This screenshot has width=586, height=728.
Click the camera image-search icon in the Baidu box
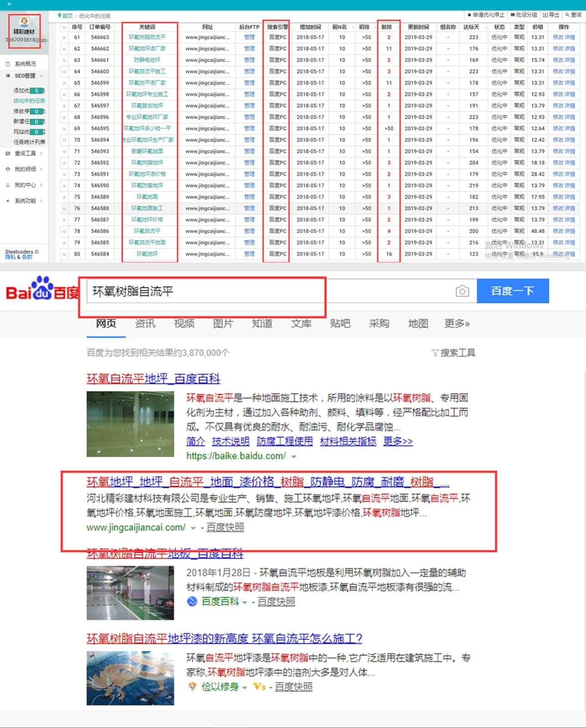(x=462, y=291)
